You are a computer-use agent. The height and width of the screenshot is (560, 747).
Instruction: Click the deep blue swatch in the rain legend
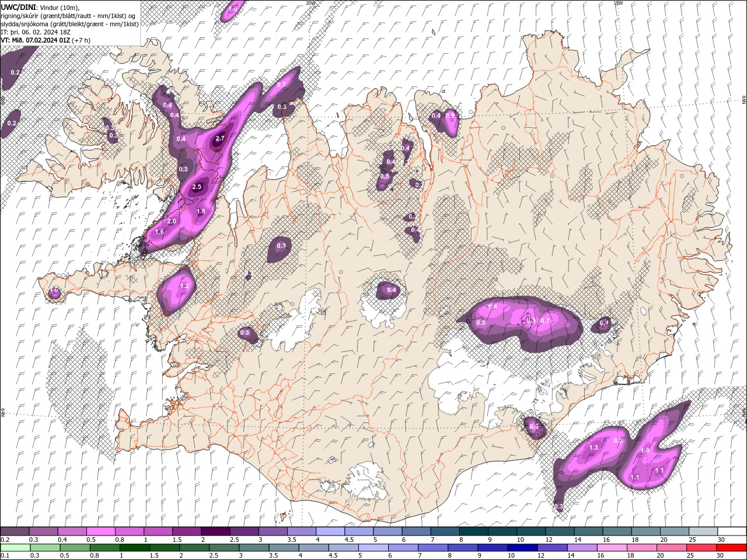point(522,548)
